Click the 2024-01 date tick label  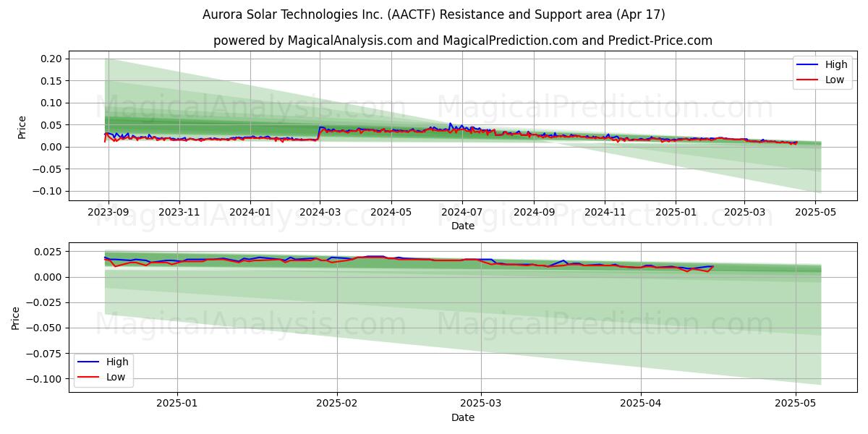pos(250,213)
